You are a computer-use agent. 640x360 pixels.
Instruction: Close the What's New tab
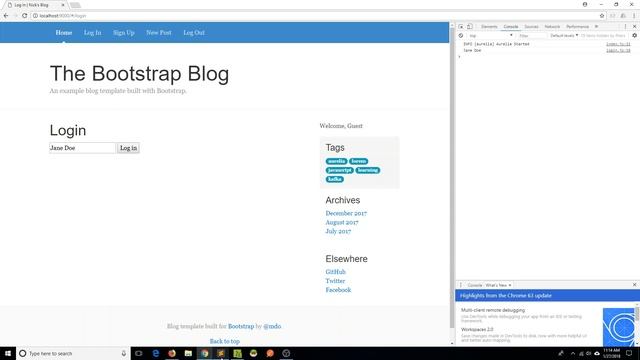pyautogui.click(x=510, y=285)
